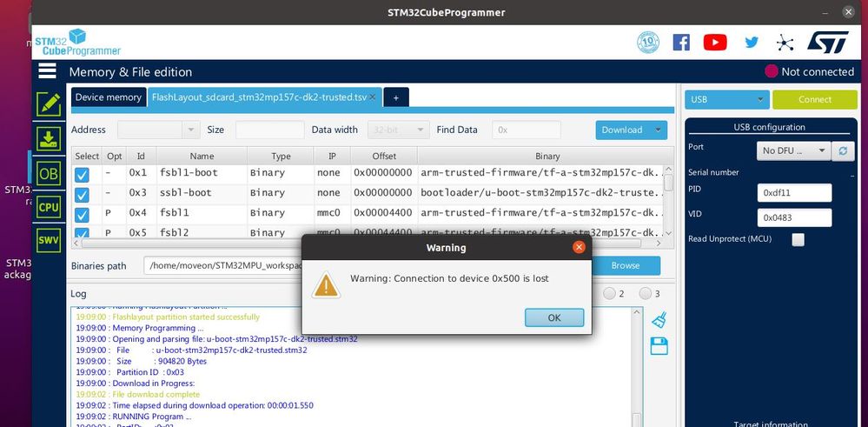Click the Id column header
The image size is (868, 427).
141,157
